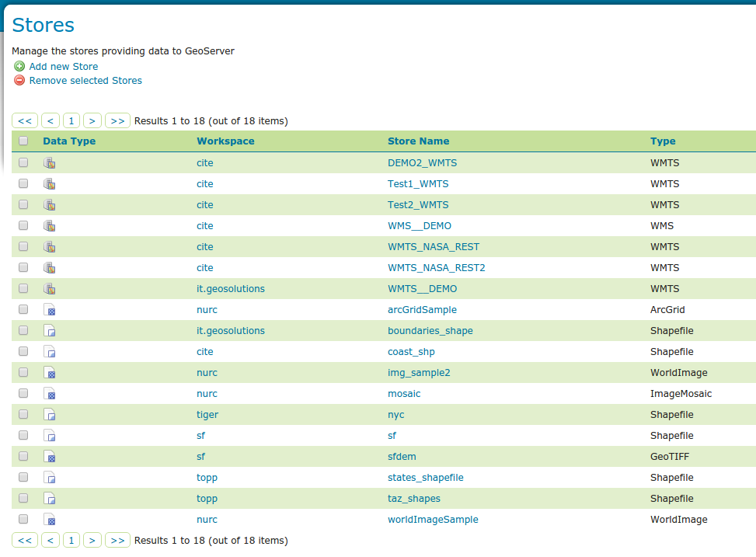
Task: Click the ImageMosaic icon beside mosaic
Action: [49, 393]
